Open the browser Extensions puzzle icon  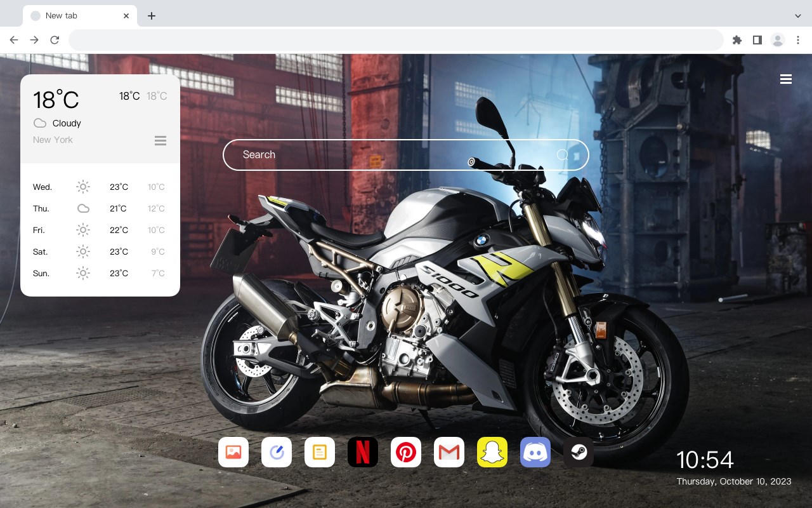pos(737,40)
